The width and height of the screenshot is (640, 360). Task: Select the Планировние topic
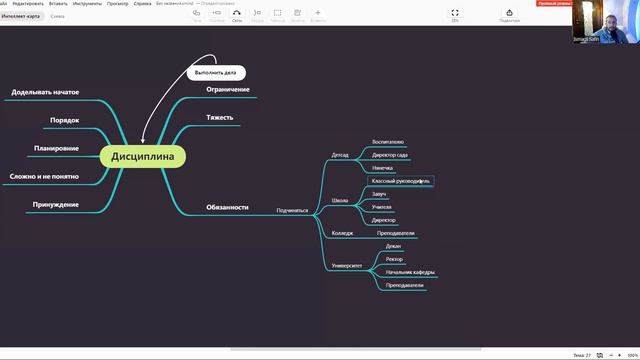click(x=56, y=149)
